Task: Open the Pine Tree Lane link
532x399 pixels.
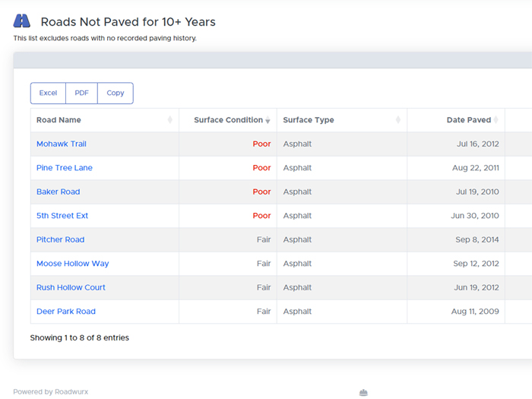Action: (x=65, y=168)
